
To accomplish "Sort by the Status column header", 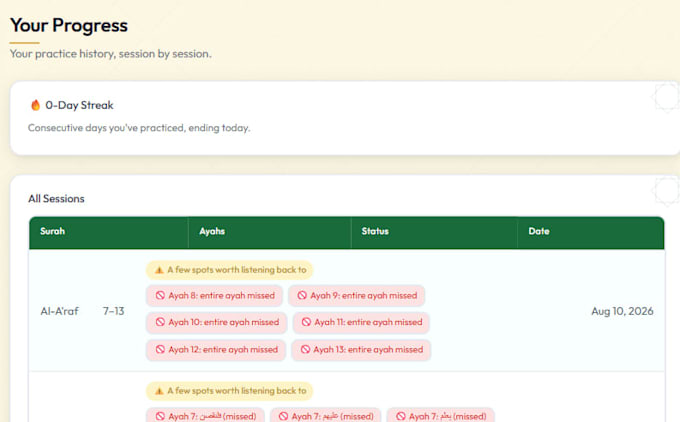I will pyautogui.click(x=375, y=231).
